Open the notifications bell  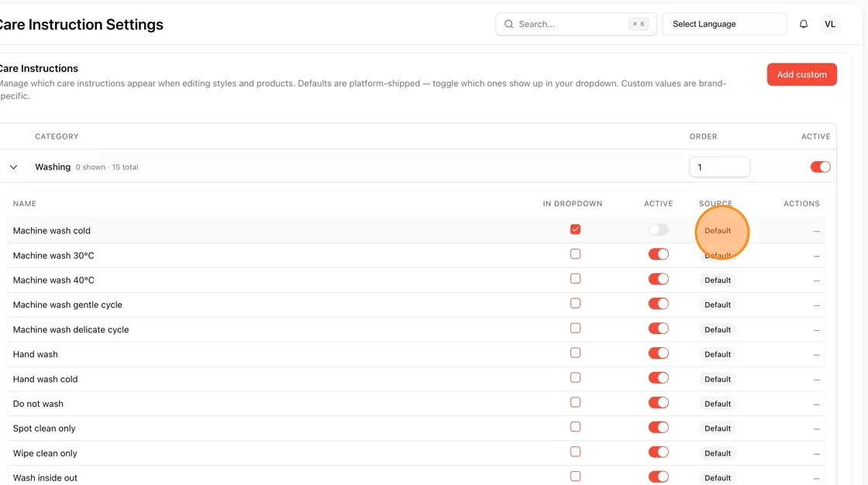pyautogui.click(x=803, y=24)
